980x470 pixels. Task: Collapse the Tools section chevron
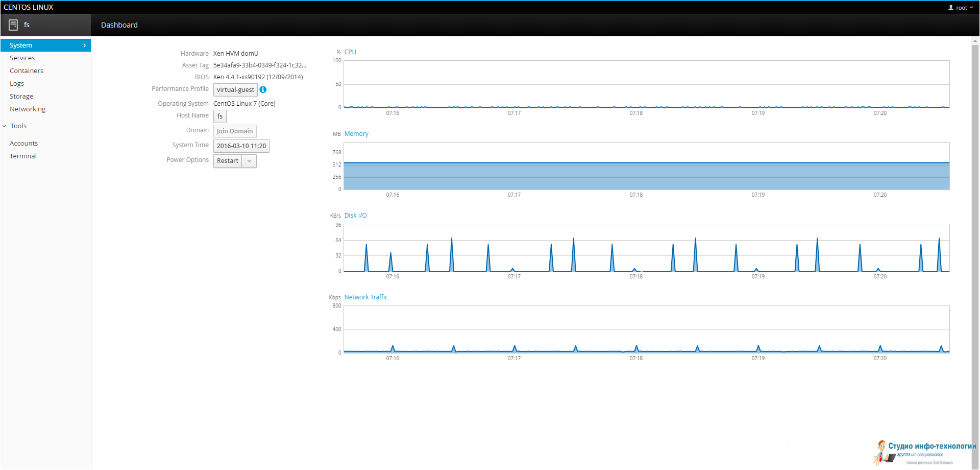pyautogui.click(x=5, y=126)
